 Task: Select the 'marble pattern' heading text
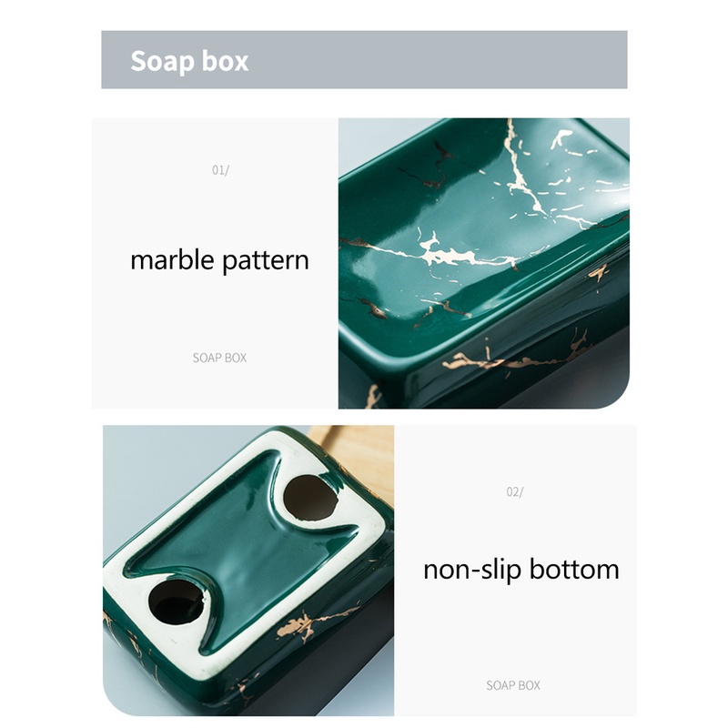(219, 260)
